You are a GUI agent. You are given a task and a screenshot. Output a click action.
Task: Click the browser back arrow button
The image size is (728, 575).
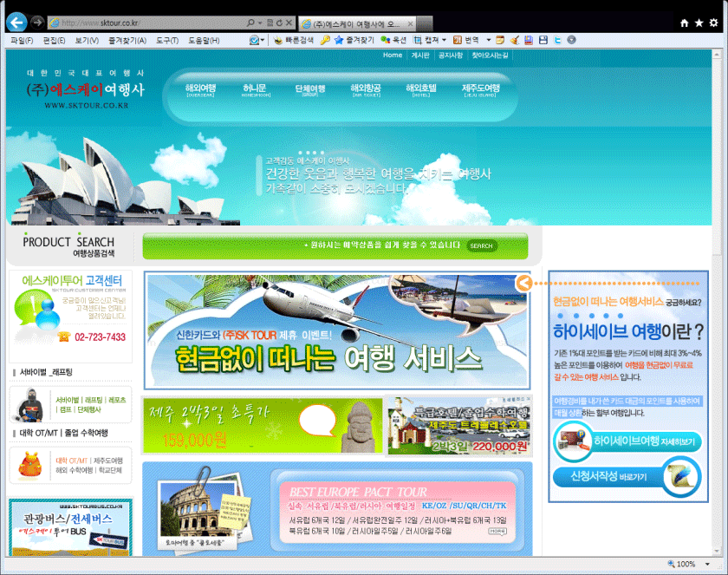click(x=16, y=23)
